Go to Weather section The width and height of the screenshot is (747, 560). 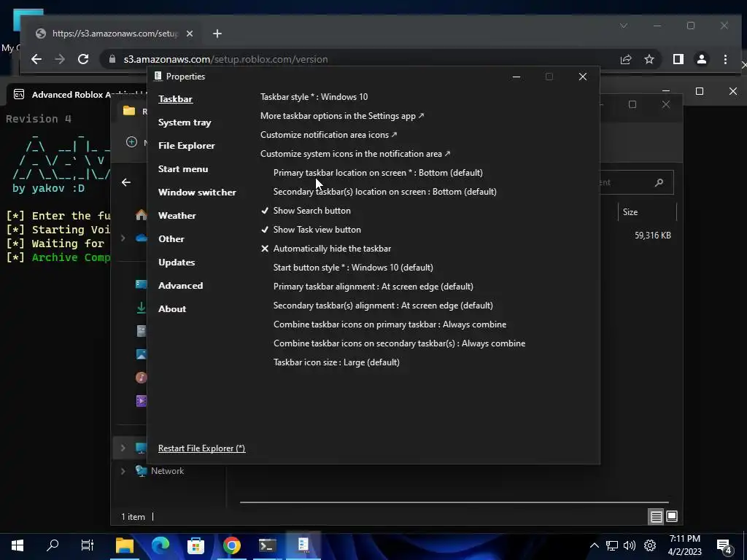[x=177, y=216]
